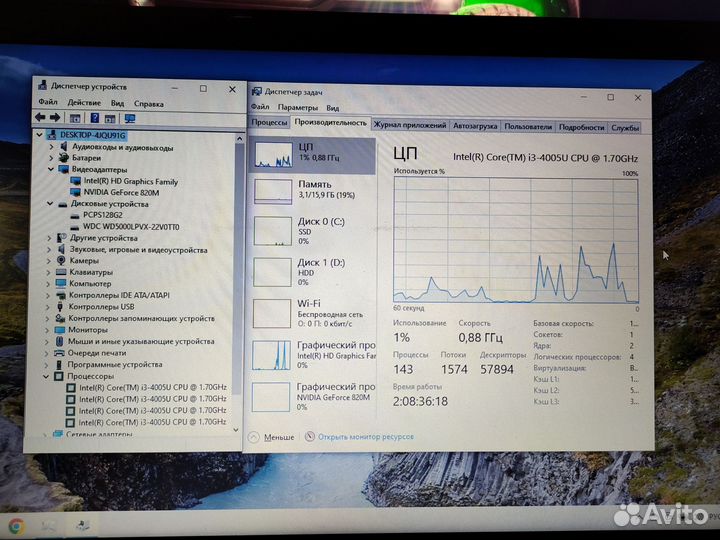Expand the Камеры category
Image resolution: width=720 pixels, height=540 pixels.
tap(49, 261)
